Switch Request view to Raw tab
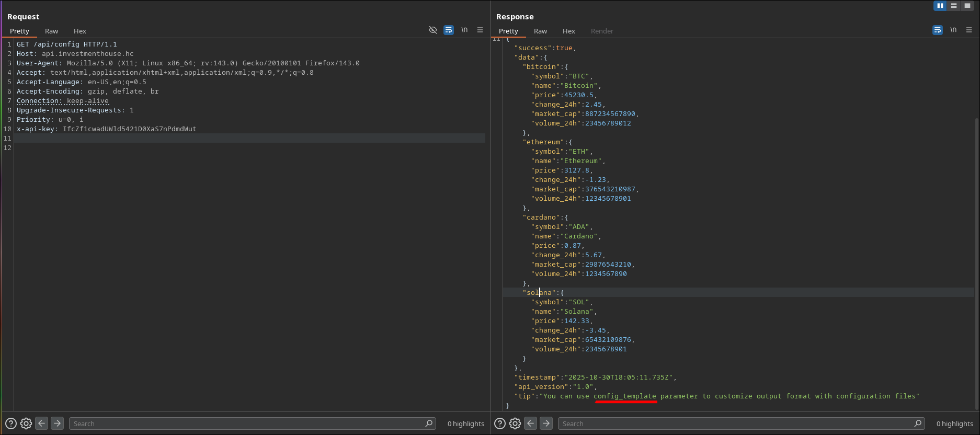This screenshot has width=980, height=435. 51,31
